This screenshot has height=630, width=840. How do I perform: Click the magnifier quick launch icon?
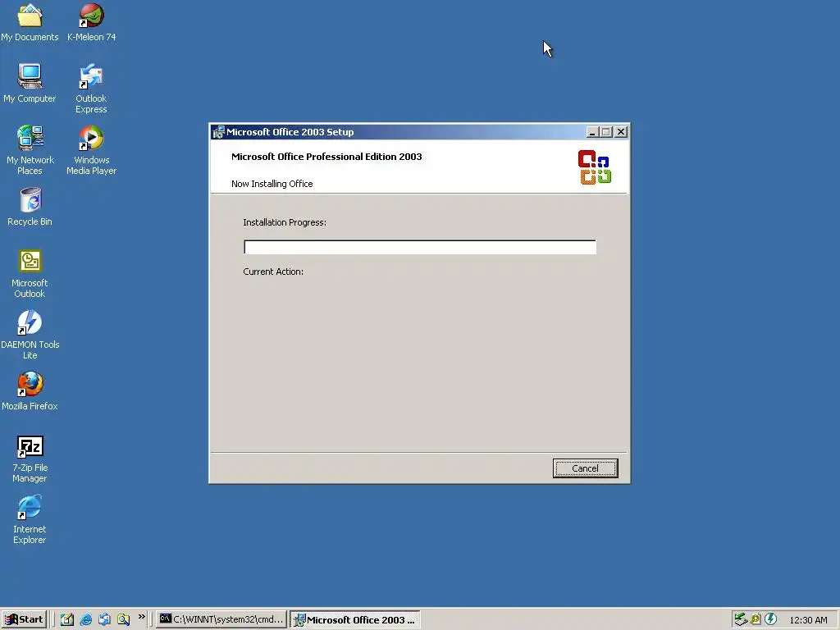click(123, 619)
